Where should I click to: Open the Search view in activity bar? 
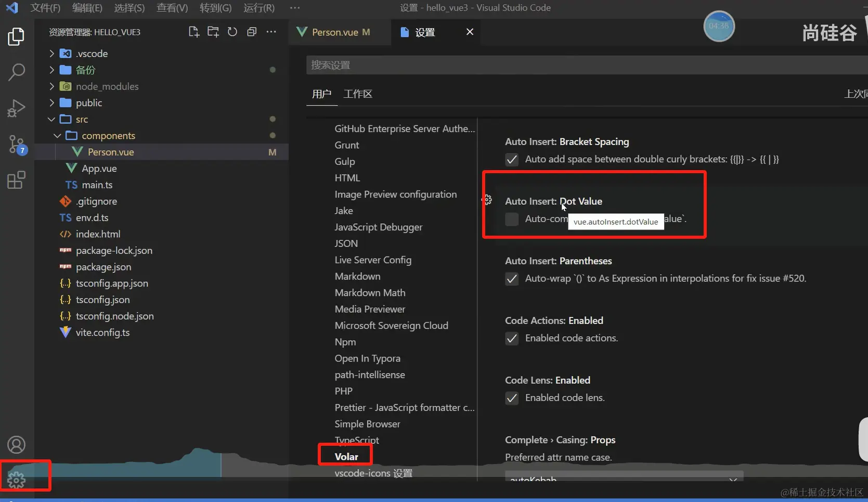coord(16,72)
